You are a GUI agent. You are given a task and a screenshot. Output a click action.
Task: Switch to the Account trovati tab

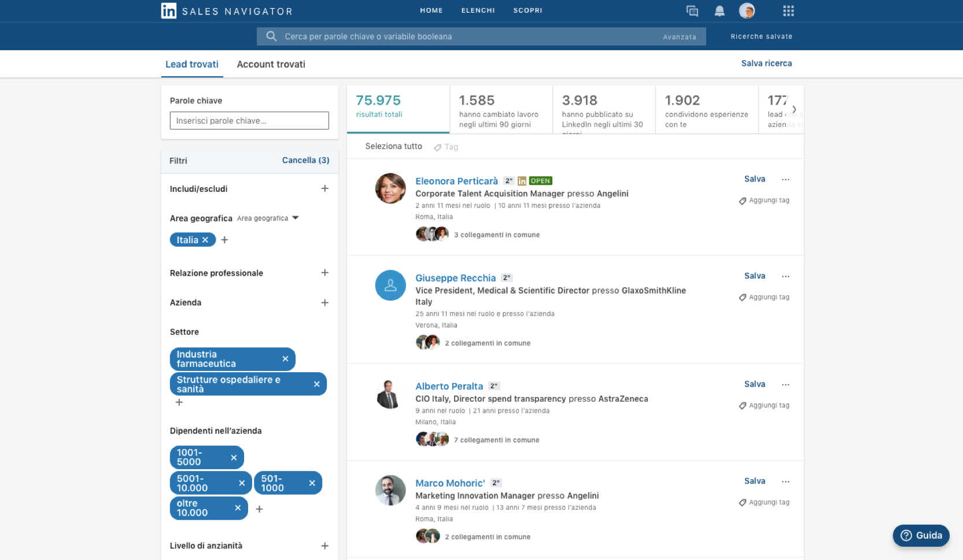(271, 64)
